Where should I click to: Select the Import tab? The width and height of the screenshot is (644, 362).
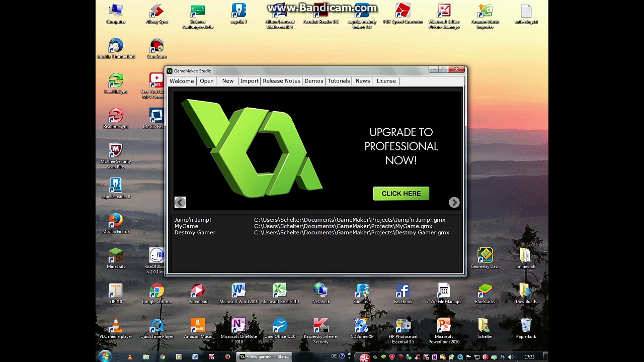point(249,81)
